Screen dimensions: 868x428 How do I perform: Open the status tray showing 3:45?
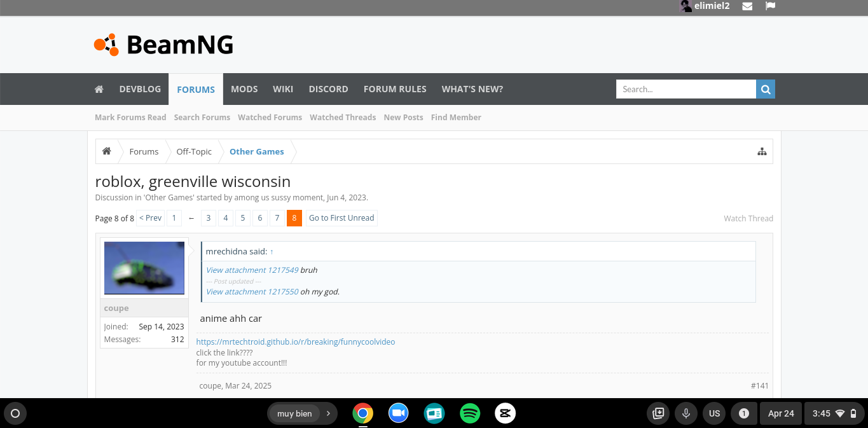(x=835, y=413)
